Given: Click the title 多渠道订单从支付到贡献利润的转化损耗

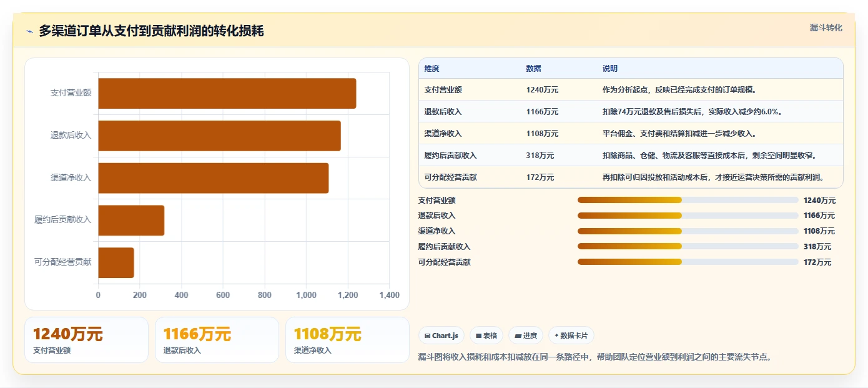Looking at the screenshot, I should [151, 31].
